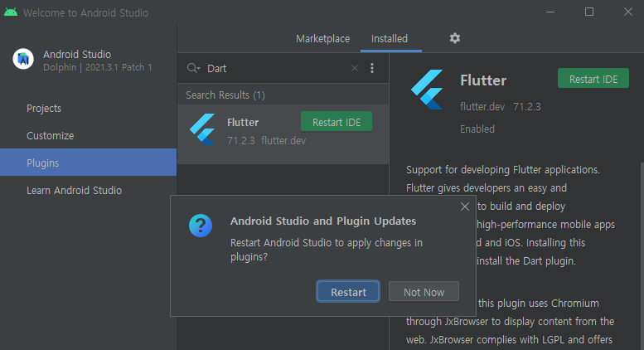Switch to the Installed tab
644x350 pixels.
coord(390,39)
